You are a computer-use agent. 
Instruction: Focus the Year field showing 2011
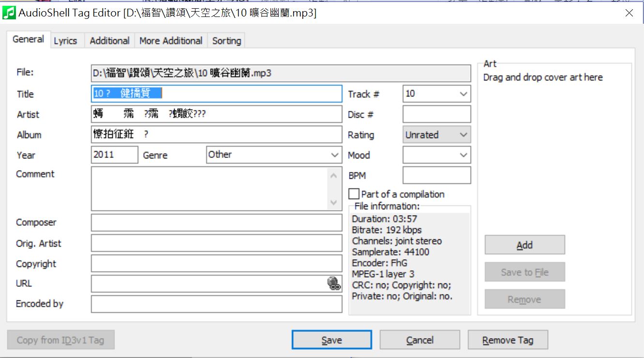[115, 155]
